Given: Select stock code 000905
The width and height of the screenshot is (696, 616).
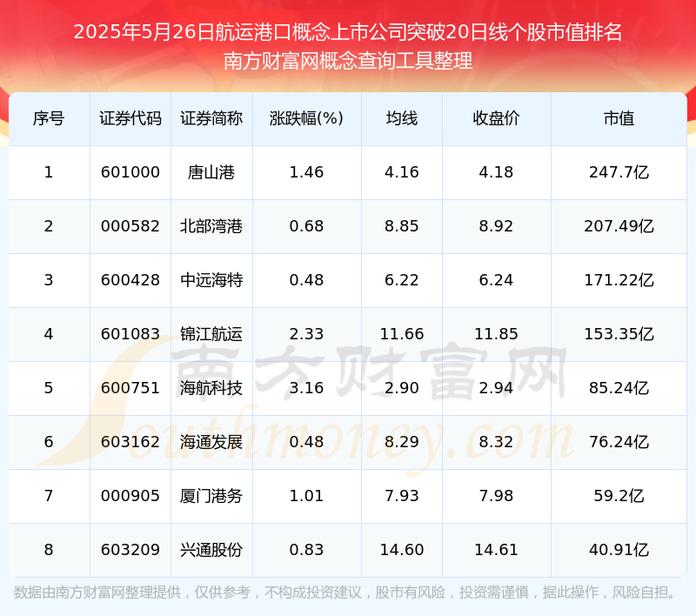Looking at the screenshot, I should tap(130, 496).
